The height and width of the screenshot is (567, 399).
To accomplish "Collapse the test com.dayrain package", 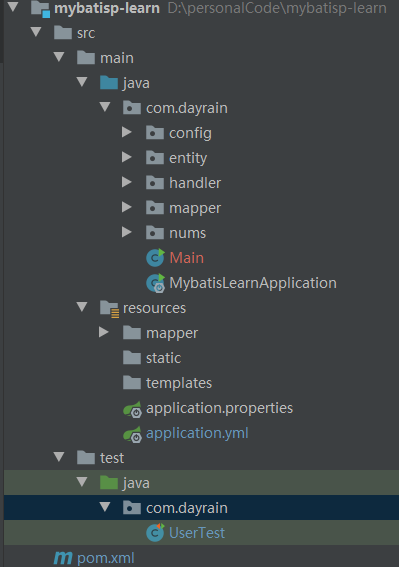I will (105, 507).
